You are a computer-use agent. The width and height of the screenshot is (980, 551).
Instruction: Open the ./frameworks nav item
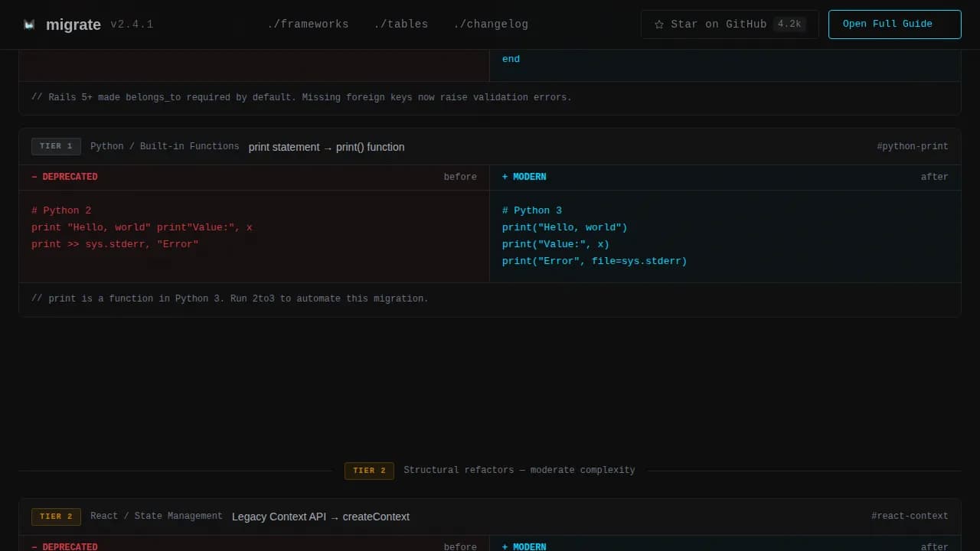308,24
